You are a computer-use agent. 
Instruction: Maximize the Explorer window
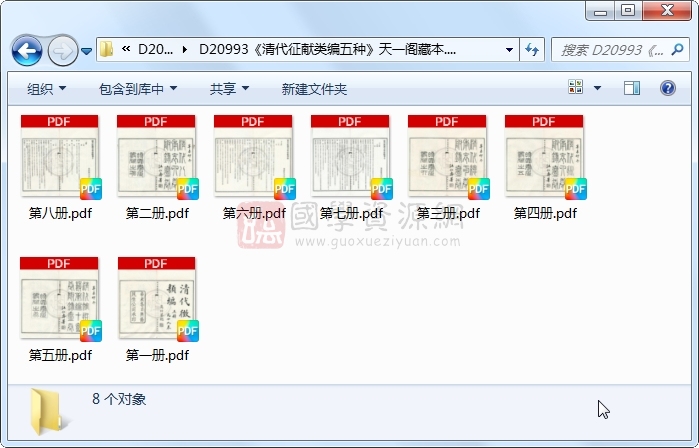click(x=628, y=10)
